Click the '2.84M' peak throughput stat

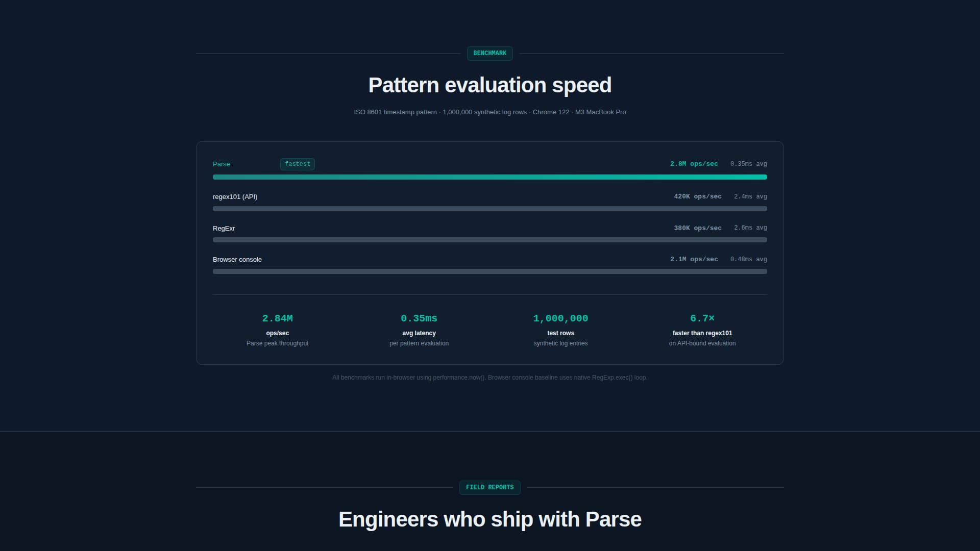(x=277, y=318)
